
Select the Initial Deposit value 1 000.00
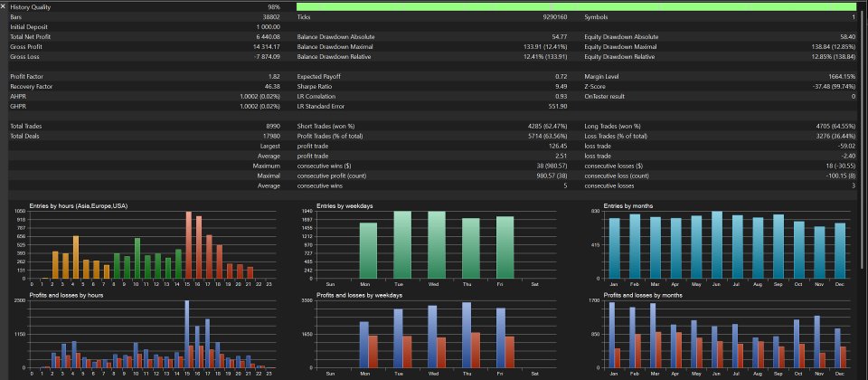(269, 26)
